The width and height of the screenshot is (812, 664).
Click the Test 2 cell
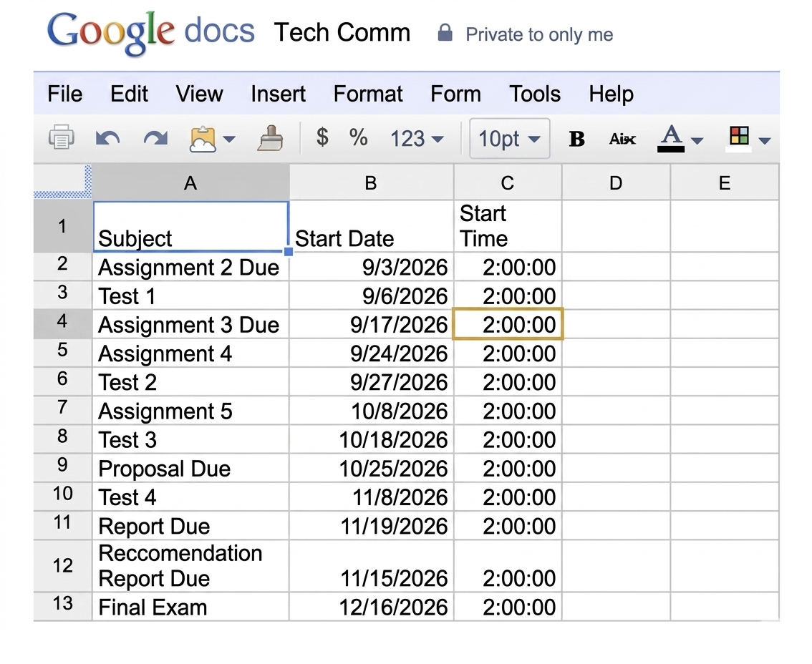pyautogui.click(x=190, y=382)
